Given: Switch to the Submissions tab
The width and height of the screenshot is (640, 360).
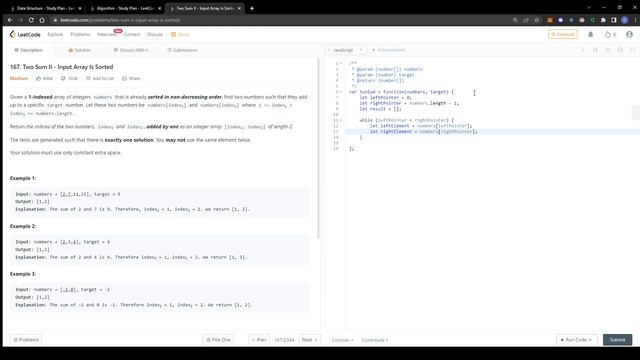Looking at the screenshot, I should [x=182, y=50].
